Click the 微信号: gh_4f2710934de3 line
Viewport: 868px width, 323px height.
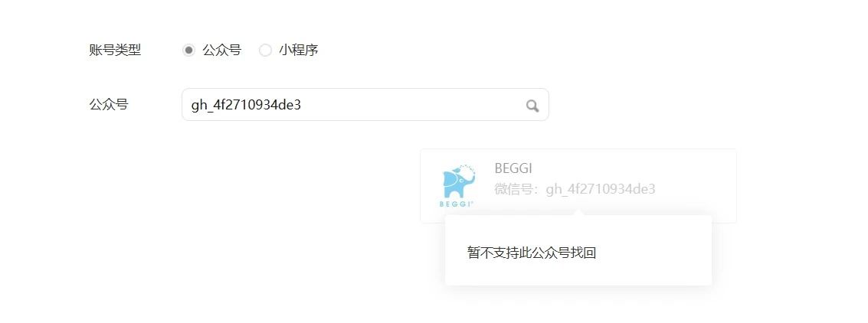click(x=575, y=189)
